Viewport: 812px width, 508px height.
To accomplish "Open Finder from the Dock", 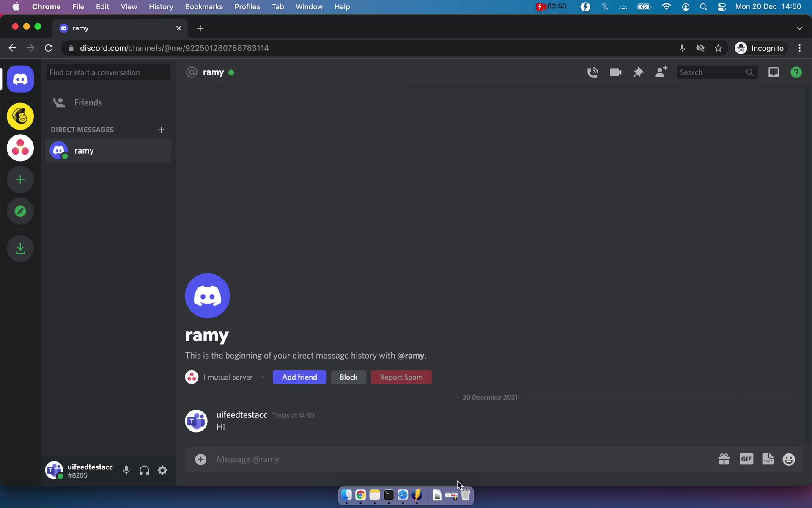I will [x=346, y=494].
